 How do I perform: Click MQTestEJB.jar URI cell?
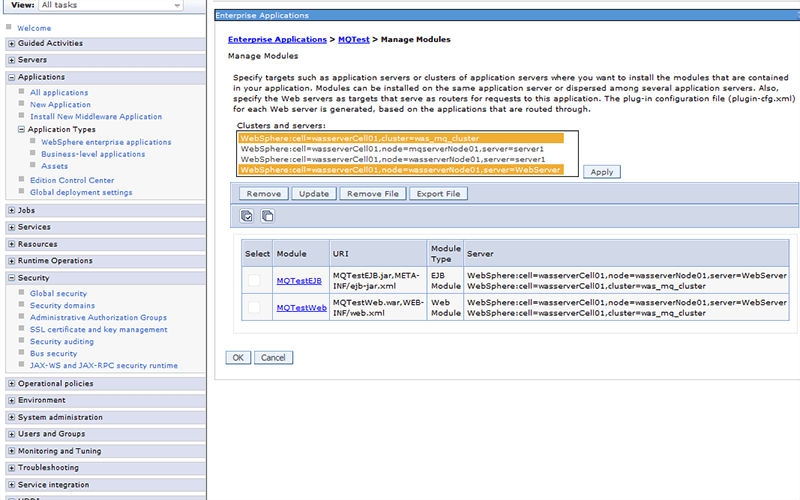point(378,281)
